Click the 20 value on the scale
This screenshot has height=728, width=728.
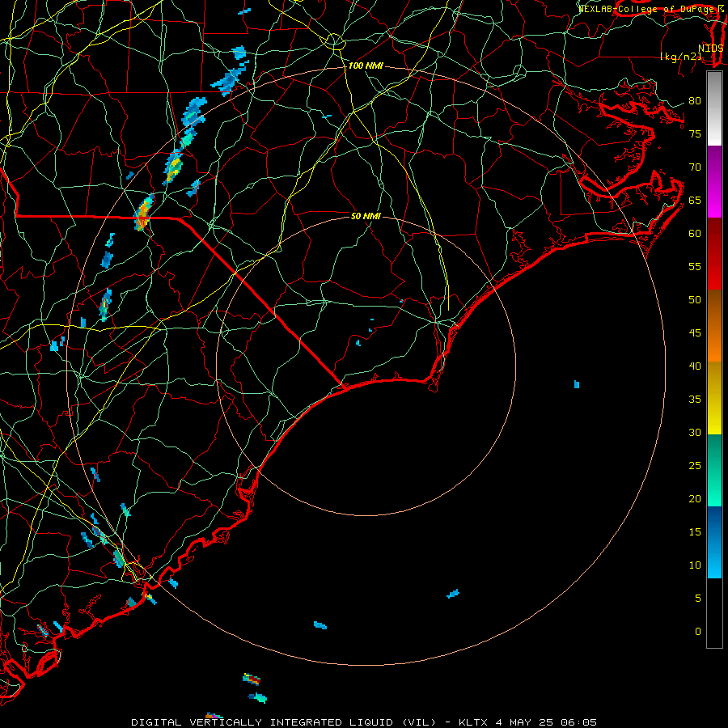[x=695, y=499]
